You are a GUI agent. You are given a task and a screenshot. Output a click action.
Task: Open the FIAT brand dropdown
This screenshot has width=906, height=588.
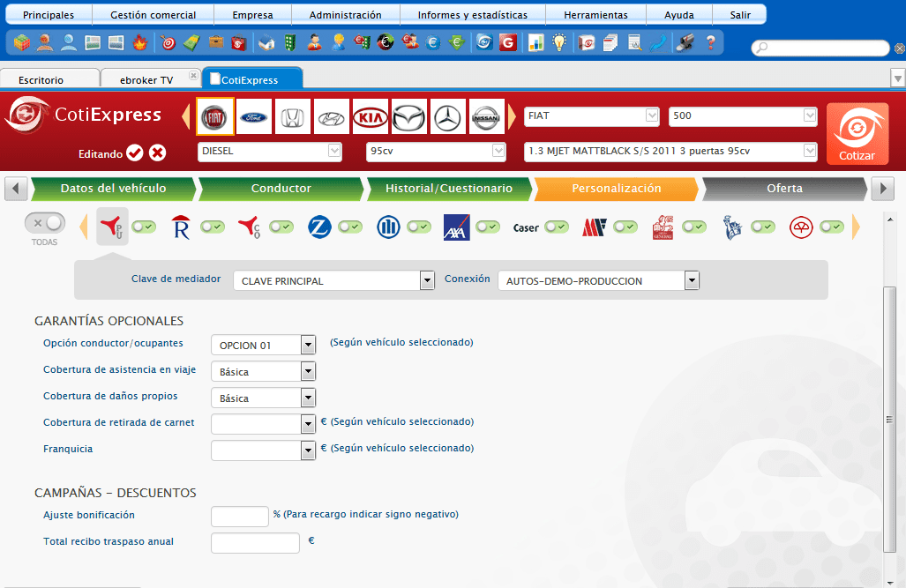[591, 116]
